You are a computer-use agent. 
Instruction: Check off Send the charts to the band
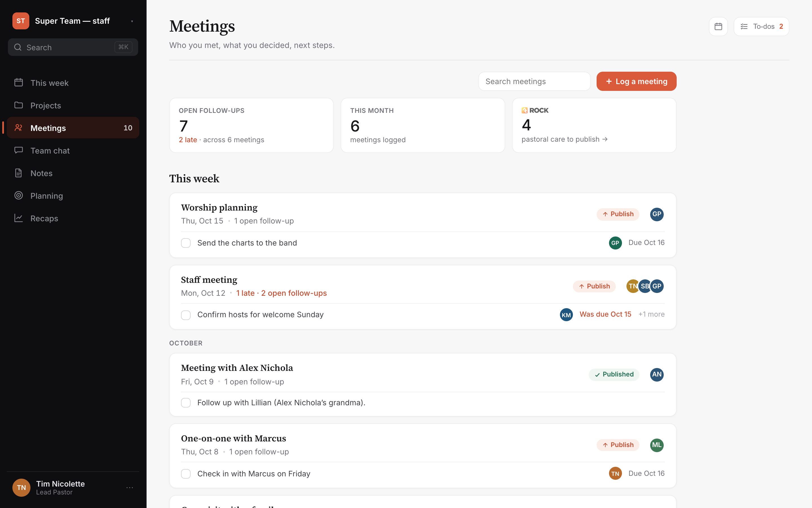(x=186, y=243)
